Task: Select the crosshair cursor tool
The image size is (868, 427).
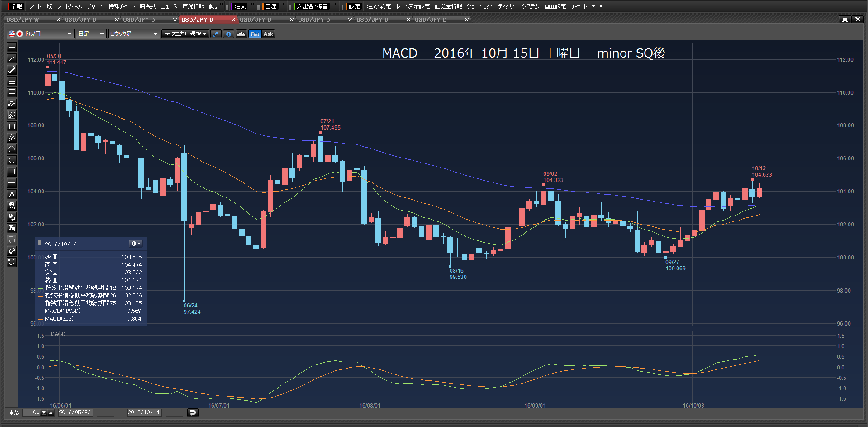Action: [12, 47]
